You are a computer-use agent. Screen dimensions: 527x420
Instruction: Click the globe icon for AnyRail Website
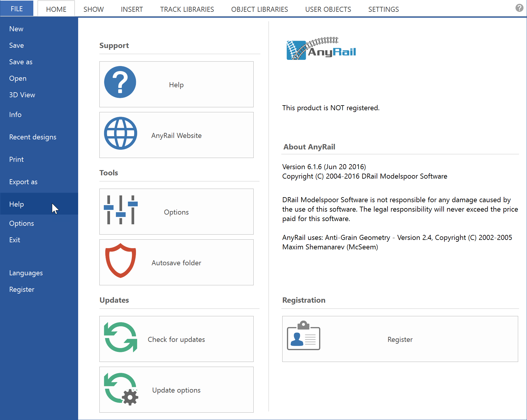pos(121,133)
